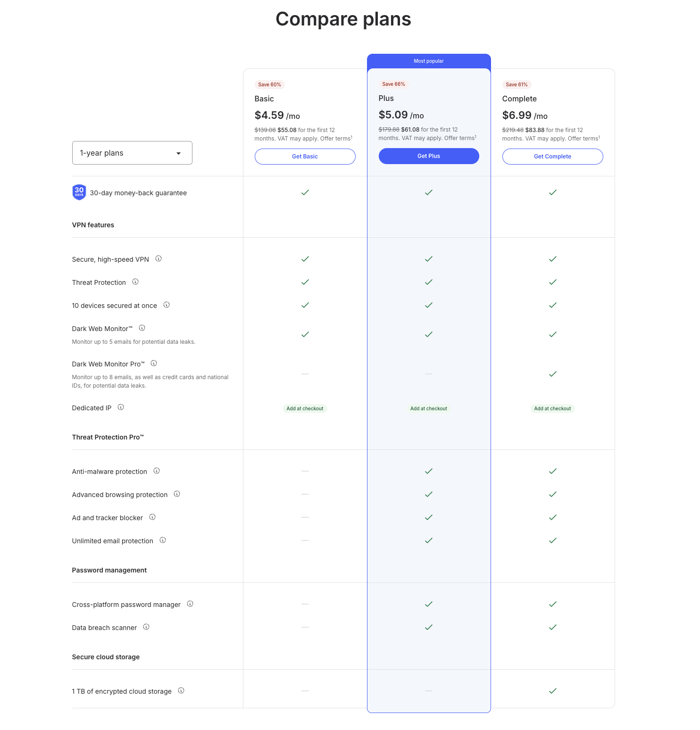
Task: Open the Cross-platform password manager info tooltip
Action: pyautogui.click(x=190, y=604)
